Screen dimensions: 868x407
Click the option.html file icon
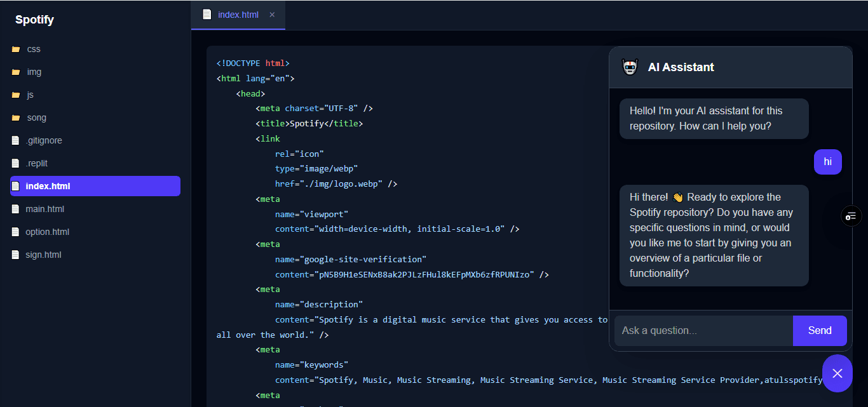click(15, 232)
